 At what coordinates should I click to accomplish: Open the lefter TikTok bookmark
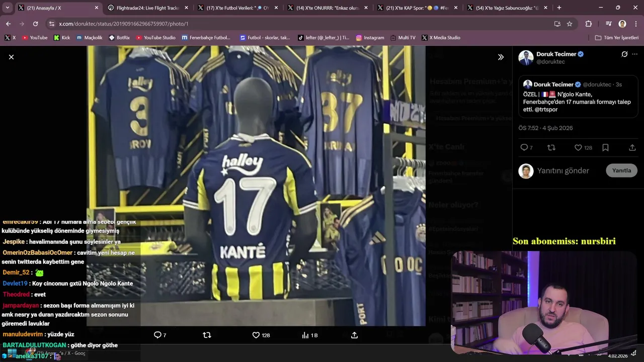point(324,38)
